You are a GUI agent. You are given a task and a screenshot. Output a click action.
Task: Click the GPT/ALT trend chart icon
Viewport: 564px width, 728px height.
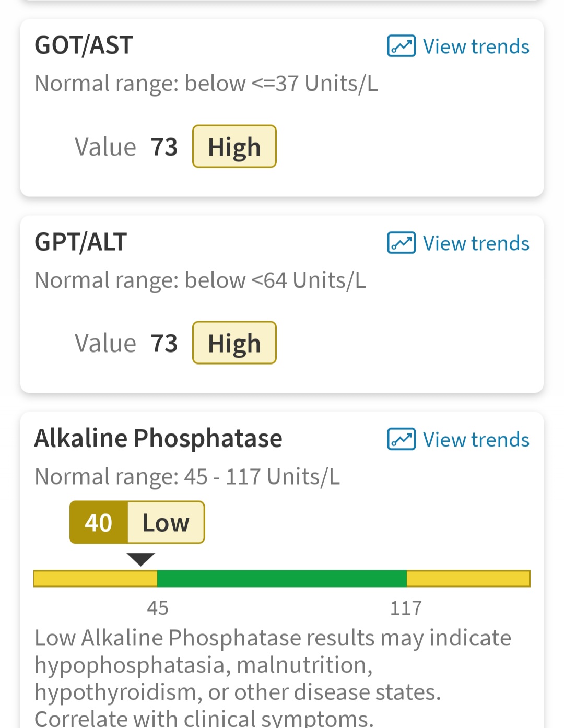401,243
